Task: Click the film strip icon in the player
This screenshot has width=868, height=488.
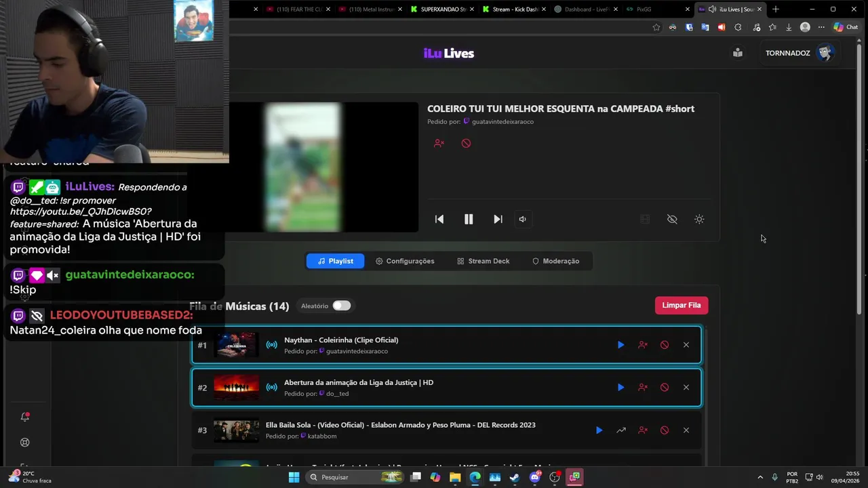Action: [x=645, y=219]
